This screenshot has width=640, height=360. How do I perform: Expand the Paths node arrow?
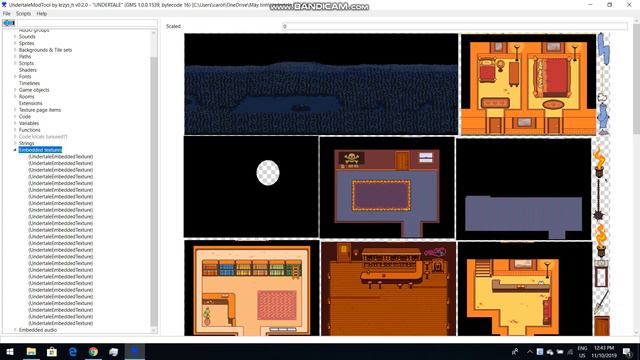(15, 57)
